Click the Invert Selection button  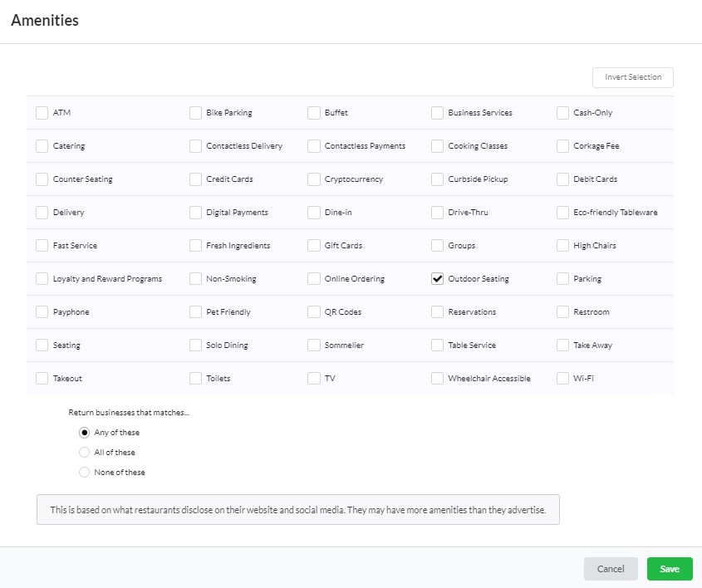pos(632,77)
